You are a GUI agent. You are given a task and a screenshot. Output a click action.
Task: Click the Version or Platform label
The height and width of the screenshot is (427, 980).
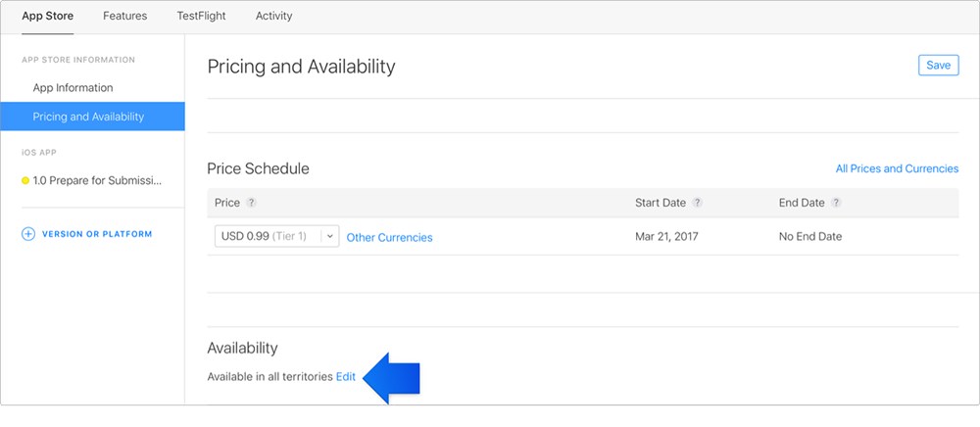(x=97, y=234)
